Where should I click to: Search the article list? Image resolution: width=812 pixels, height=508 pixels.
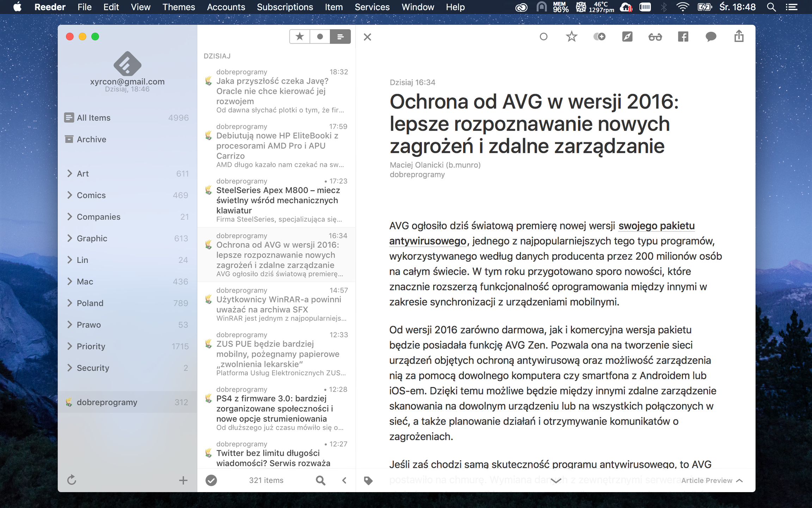pos(320,480)
